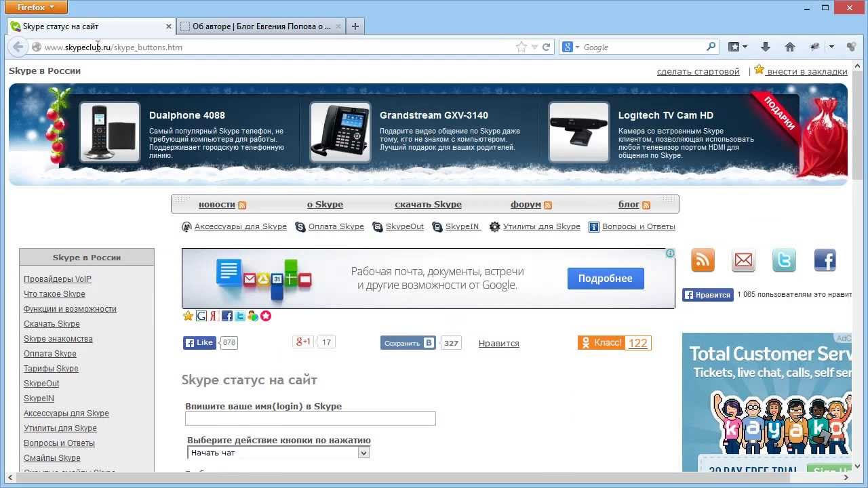The width and height of the screenshot is (868, 488).
Task: Open 'Тарифы Skype' sidebar link
Action: coord(51,369)
